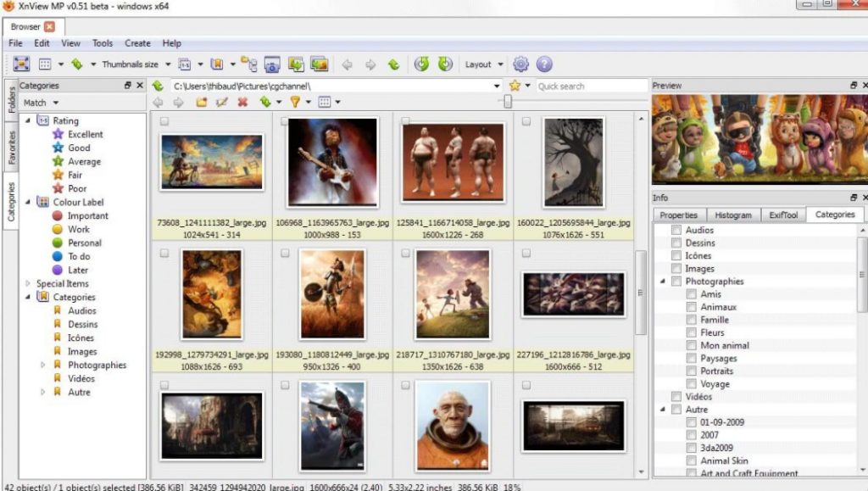Open the Thumbnails size dropdown
Screen dimensions: 868x491
[x=168, y=64]
